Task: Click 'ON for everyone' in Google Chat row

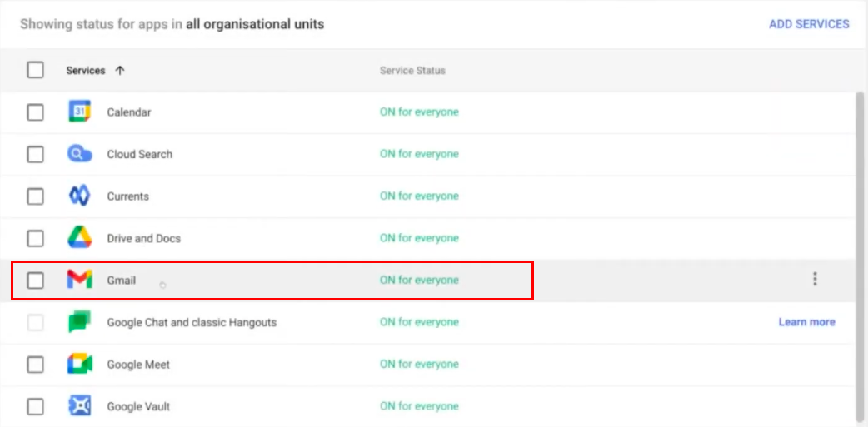Action: coord(419,322)
